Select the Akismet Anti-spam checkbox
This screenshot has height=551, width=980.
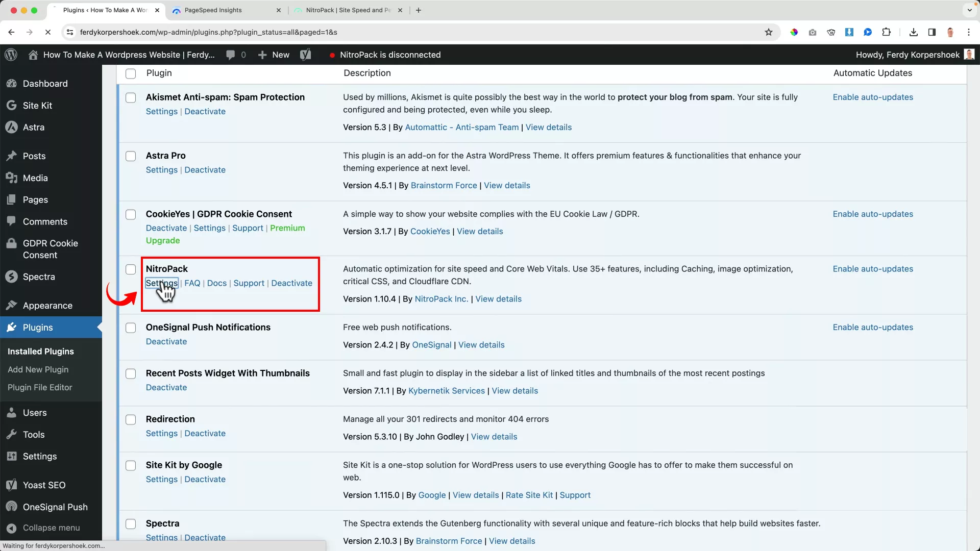coord(131,97)
